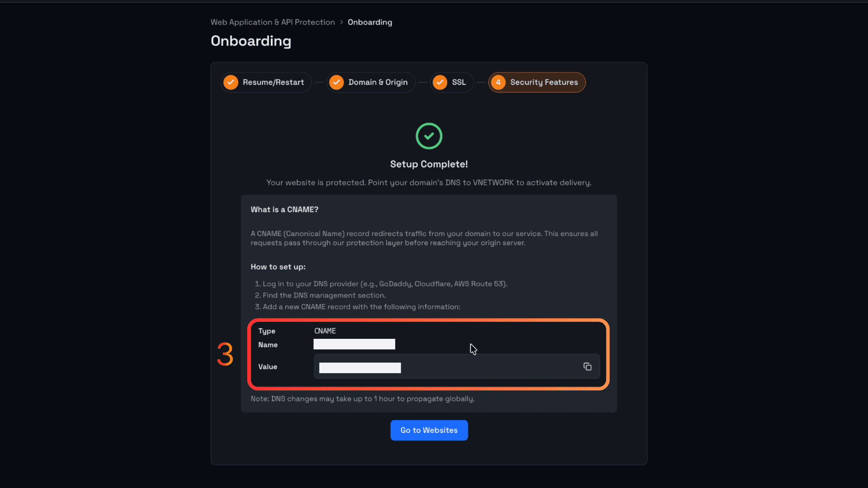Copy the CNAME value with the copy icon

pos(587,366)
